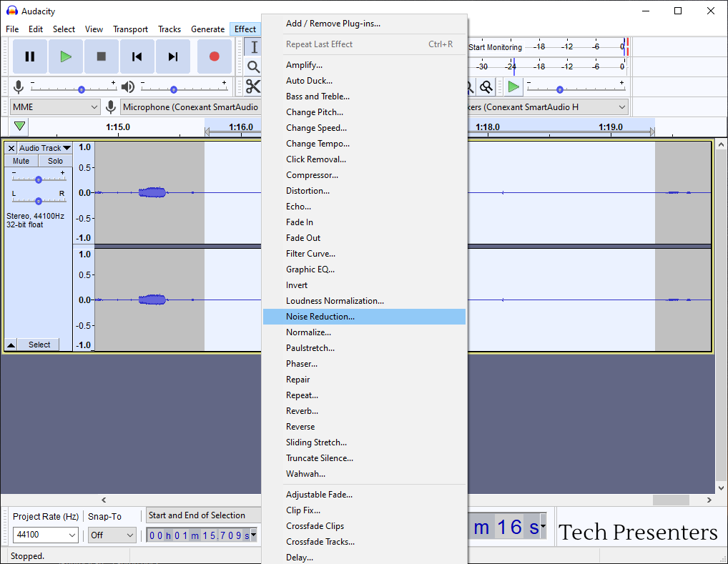
Task: Choose Add / Remove Plug-ins from menu
Action: (x=365, y=24)
